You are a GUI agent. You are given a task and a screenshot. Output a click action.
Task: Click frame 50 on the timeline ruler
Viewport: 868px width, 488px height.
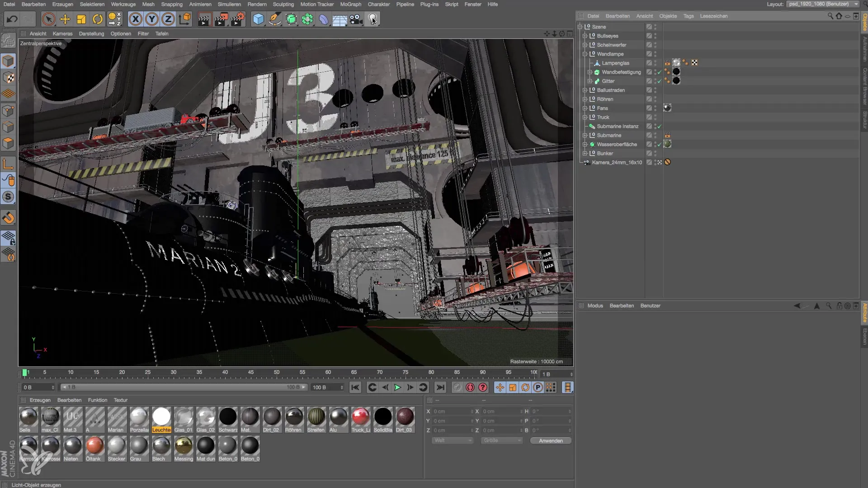pos(276,372)
